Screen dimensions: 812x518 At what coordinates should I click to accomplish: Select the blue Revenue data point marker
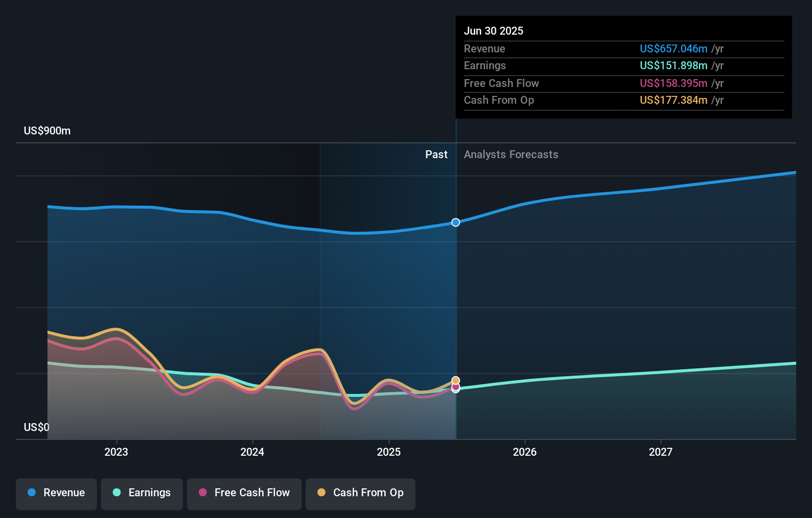(x=455, y=222)
